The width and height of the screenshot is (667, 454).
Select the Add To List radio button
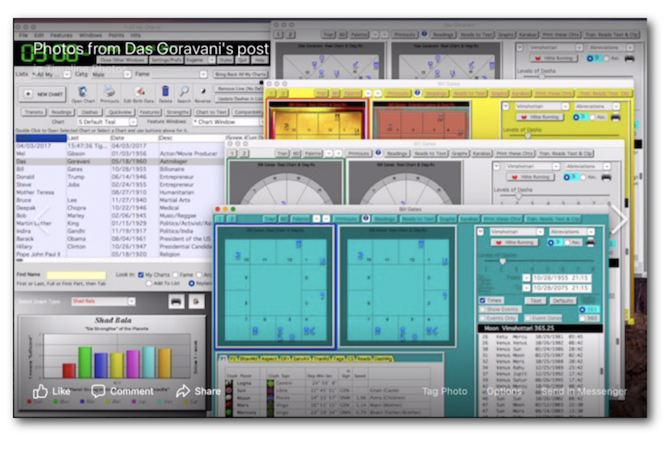(x=148, y=284)
